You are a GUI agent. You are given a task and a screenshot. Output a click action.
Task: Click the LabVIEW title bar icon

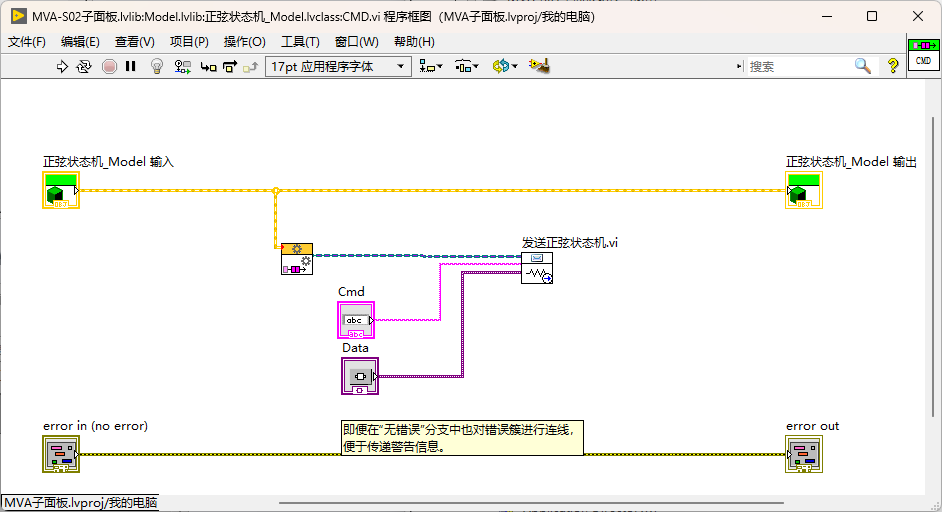coord(19,16)
